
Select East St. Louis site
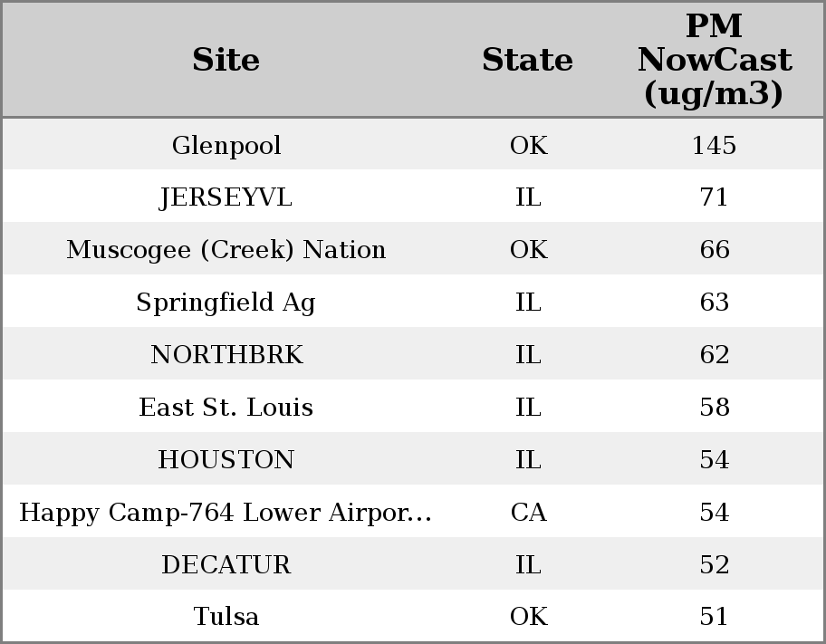point(226,408)
